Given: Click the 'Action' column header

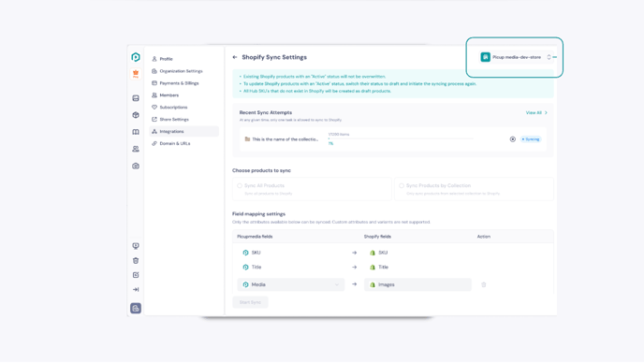Looking at the screenshot, I should coord(483,237).
